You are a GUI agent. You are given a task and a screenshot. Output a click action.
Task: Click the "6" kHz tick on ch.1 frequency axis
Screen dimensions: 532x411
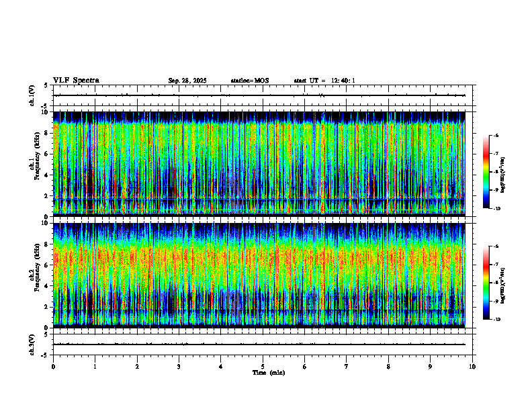coord(47,154)
